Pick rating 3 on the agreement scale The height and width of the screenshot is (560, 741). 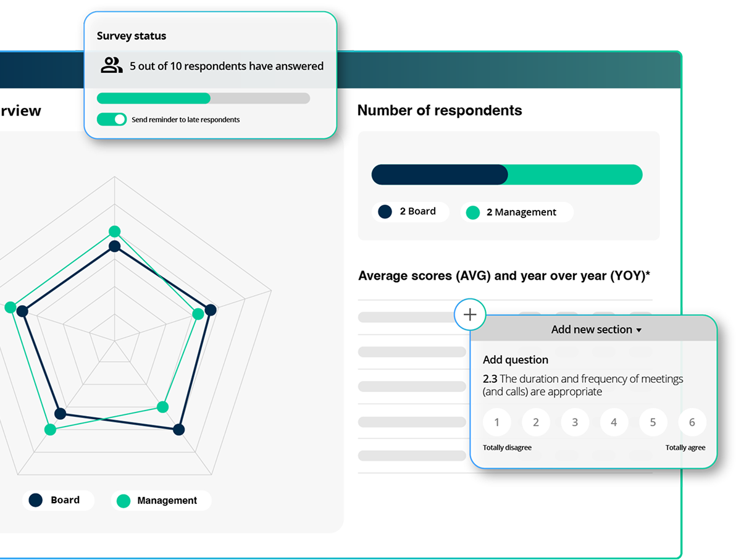coord(575,422)
